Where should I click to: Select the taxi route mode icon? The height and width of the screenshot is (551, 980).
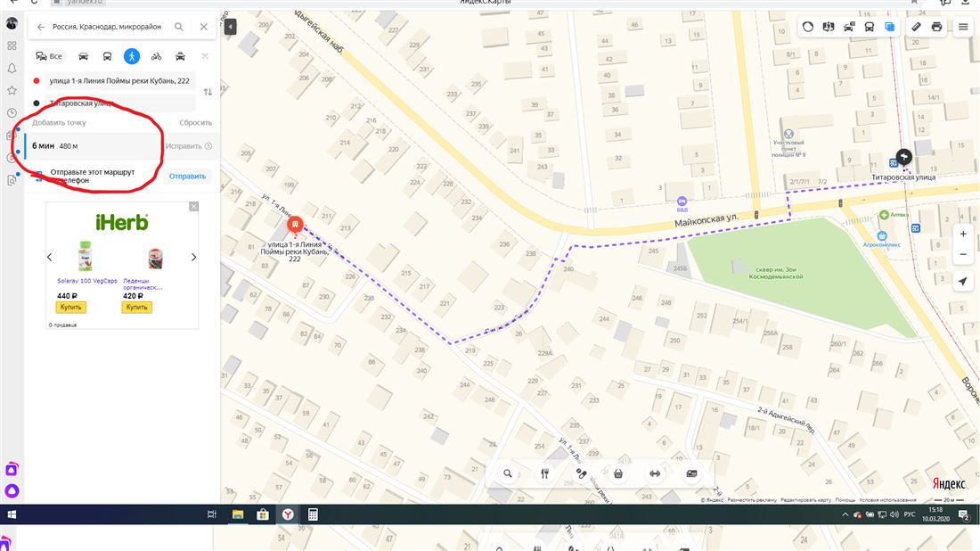pyautogui.click(x=180, y=56)
